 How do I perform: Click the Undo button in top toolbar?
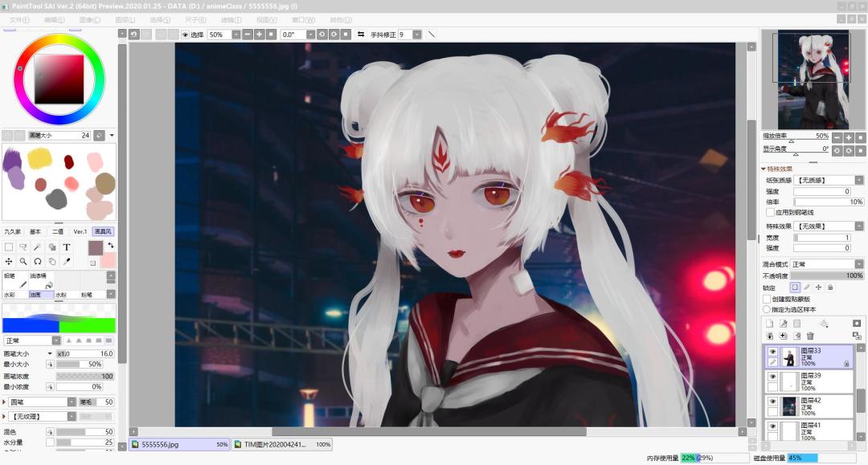(134, 35)
